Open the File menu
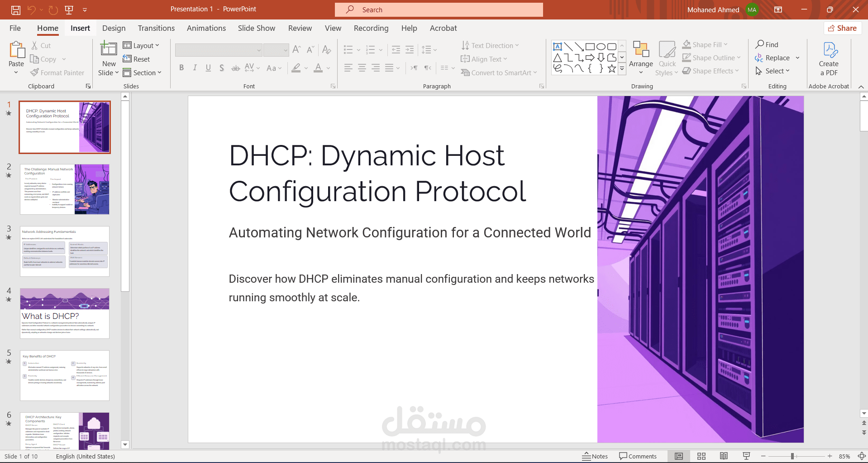868x463 pixels. (15, 28)
